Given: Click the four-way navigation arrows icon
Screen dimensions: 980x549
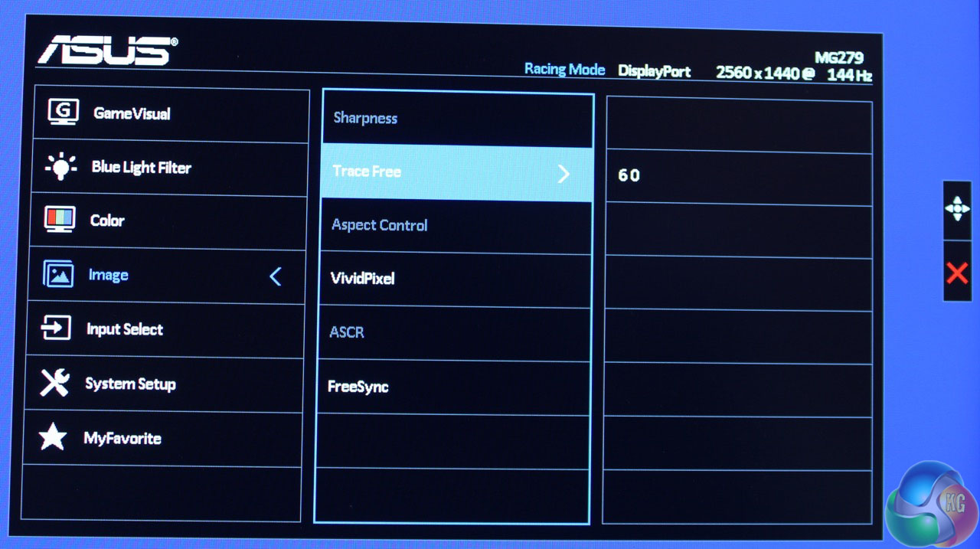Looking at the screenshot, I should 957,210.
